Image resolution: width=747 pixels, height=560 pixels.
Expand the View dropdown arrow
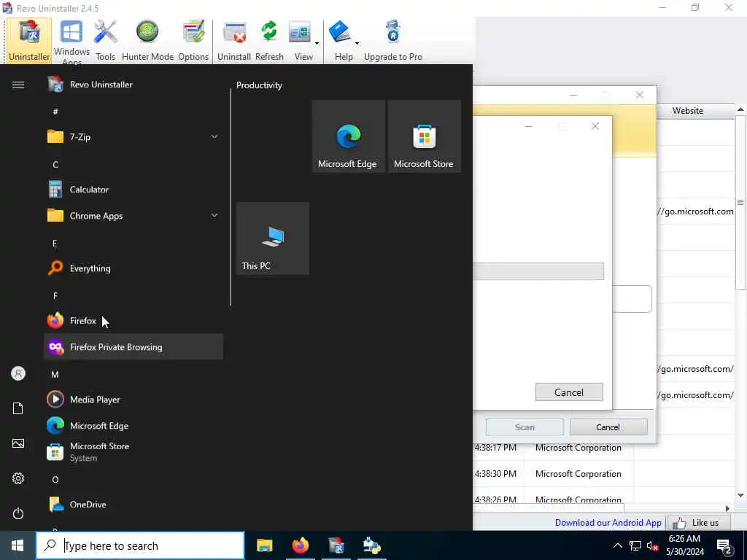point(317,44)
